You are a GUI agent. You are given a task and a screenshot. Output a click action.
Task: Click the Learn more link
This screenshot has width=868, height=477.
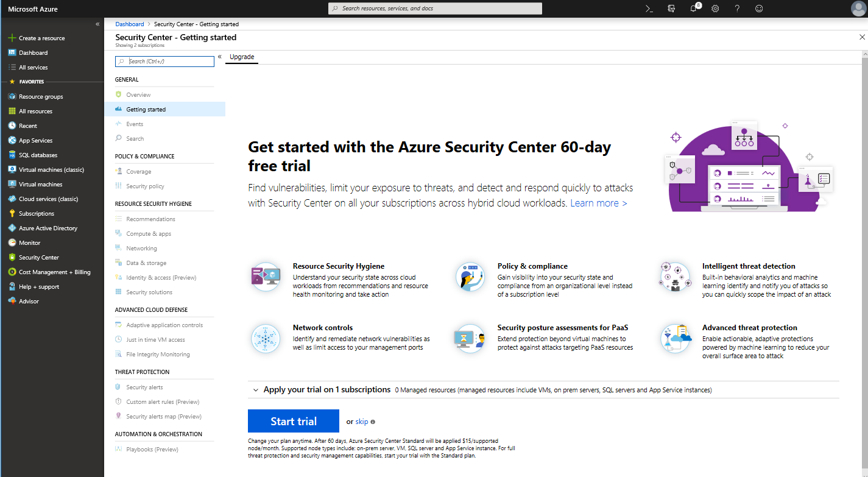[x=599, y=203]
